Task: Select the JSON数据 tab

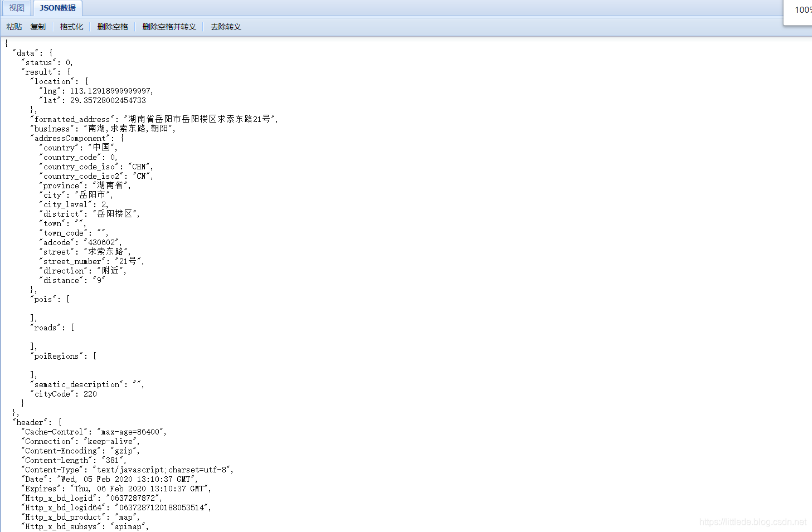Action: click(x=57, y=8)
